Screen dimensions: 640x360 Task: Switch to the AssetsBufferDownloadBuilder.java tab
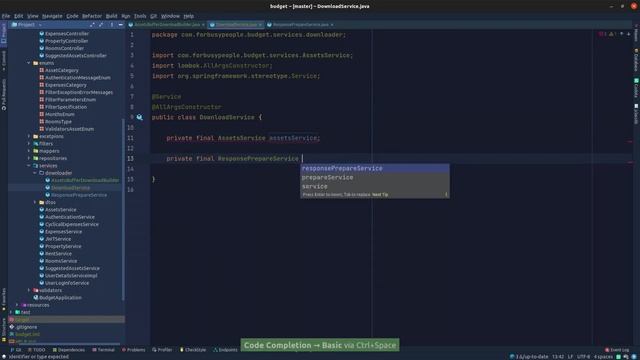(x=167, y=24)
